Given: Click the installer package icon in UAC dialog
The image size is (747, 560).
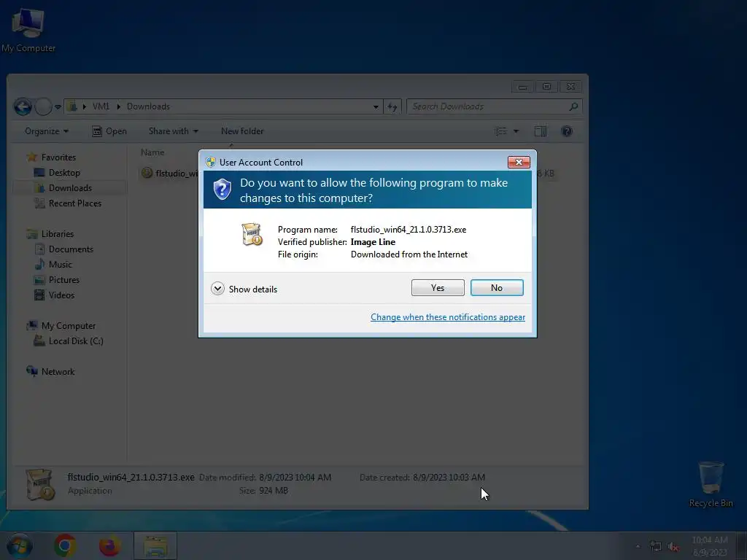Looking at the screenshot, I should (x=252, y=234).
